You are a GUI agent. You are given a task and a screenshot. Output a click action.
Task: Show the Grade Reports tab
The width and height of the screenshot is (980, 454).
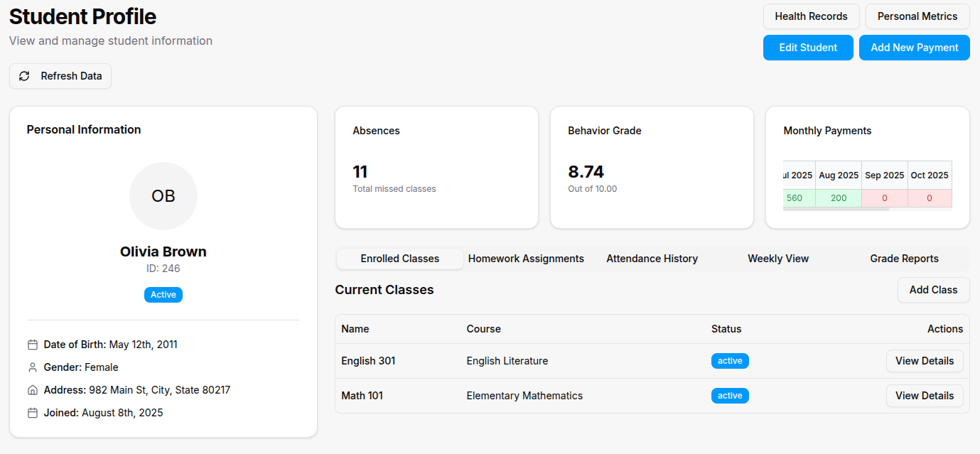pos(904,259)
